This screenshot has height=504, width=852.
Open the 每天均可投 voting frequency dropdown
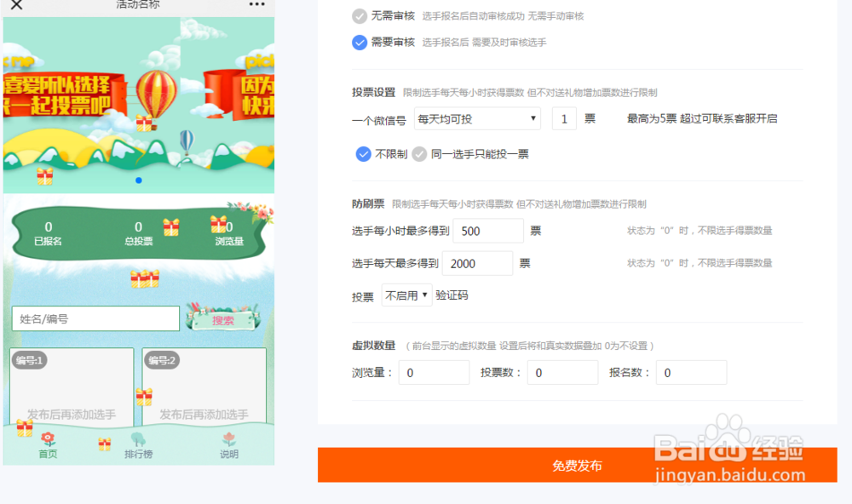(x=477, y=118)
